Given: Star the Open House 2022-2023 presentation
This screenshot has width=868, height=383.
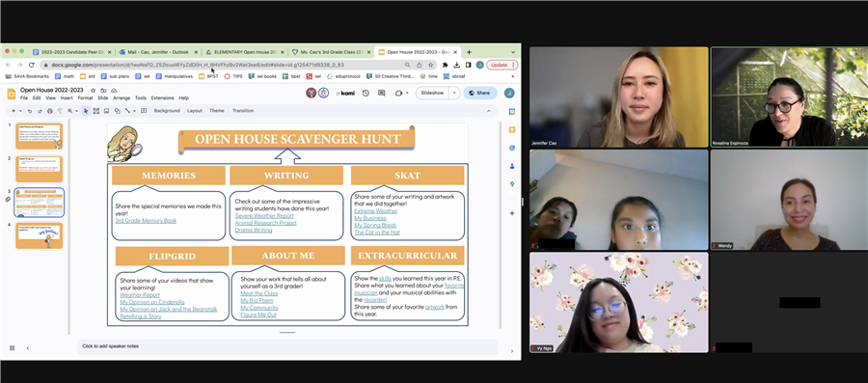Looking at the screenshot, I should click(93, 91).
